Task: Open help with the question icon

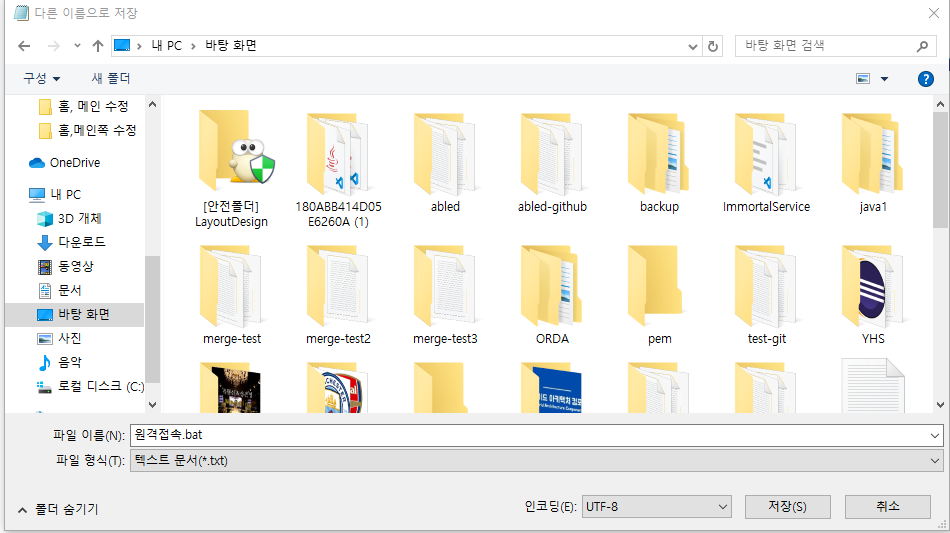Action: [x=925, y=79]
